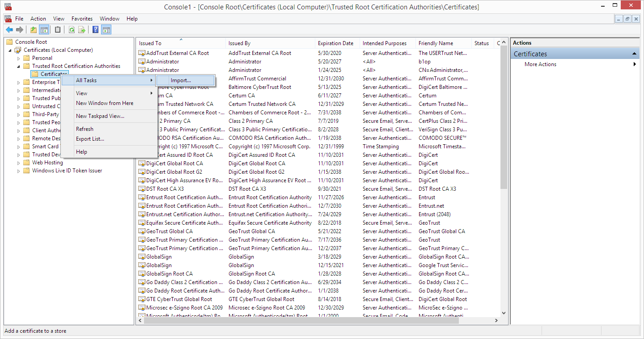Click the Refresh icon in the toolbar
This screenshot has width=644, height=339.
tap(72, 30)
